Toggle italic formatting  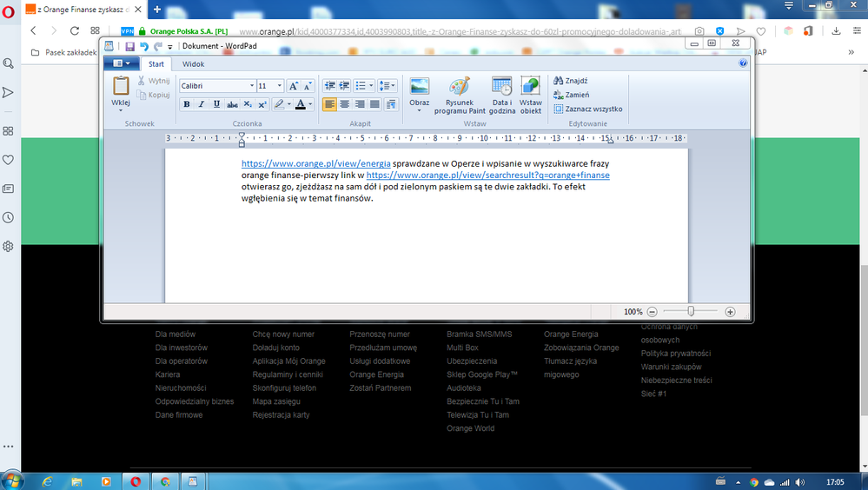(201, 104)
